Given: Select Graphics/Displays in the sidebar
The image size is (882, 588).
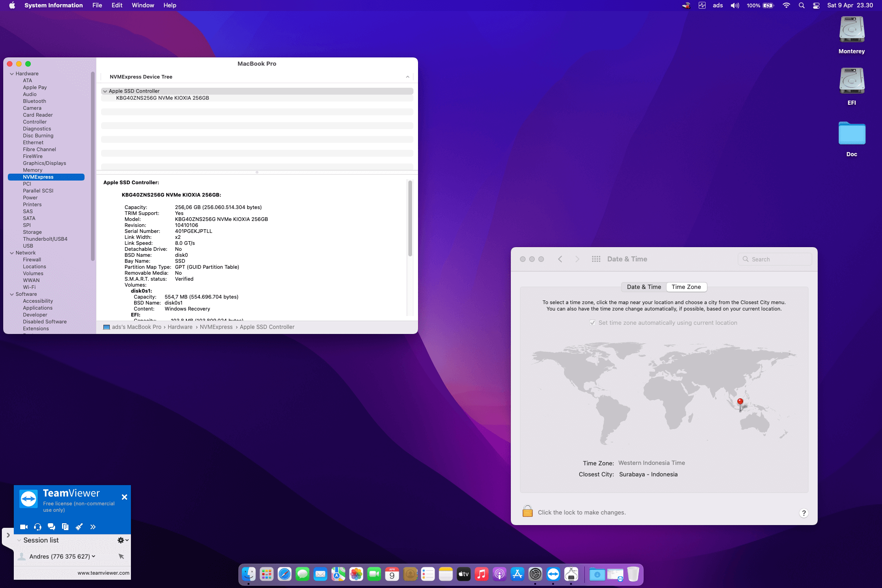Looking at the screenshot, I should (45, 163).
